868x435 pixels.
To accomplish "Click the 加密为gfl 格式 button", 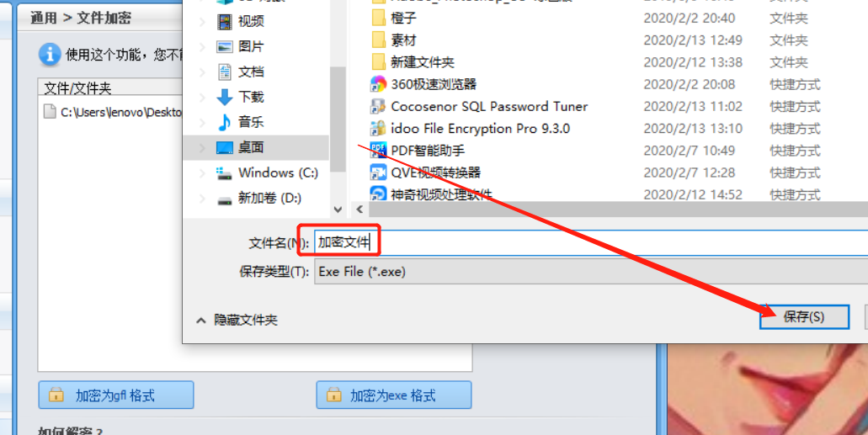I will point(116,395).
